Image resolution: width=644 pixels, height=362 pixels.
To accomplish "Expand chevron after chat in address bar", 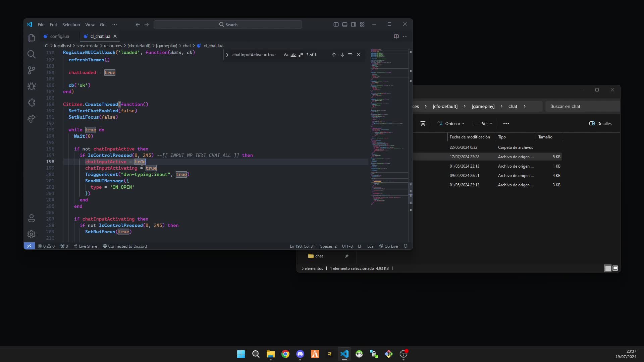I will tap(525, 106).
